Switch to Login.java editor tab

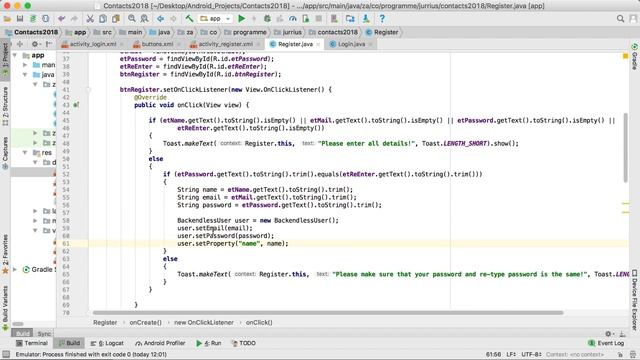point(351,44)
